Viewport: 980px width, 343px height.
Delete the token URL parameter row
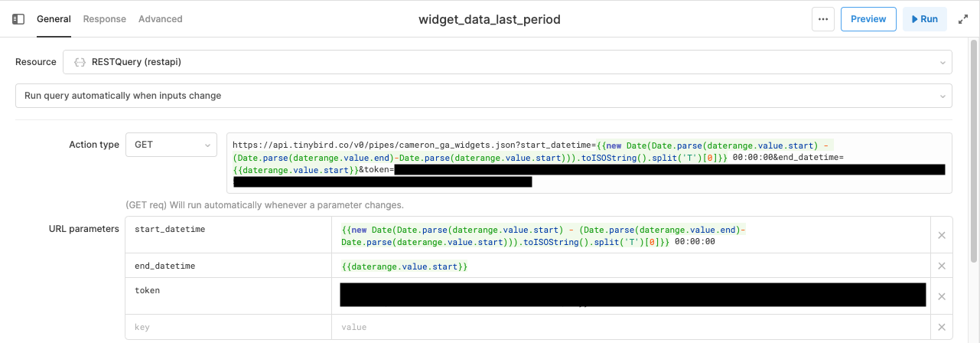942,296
